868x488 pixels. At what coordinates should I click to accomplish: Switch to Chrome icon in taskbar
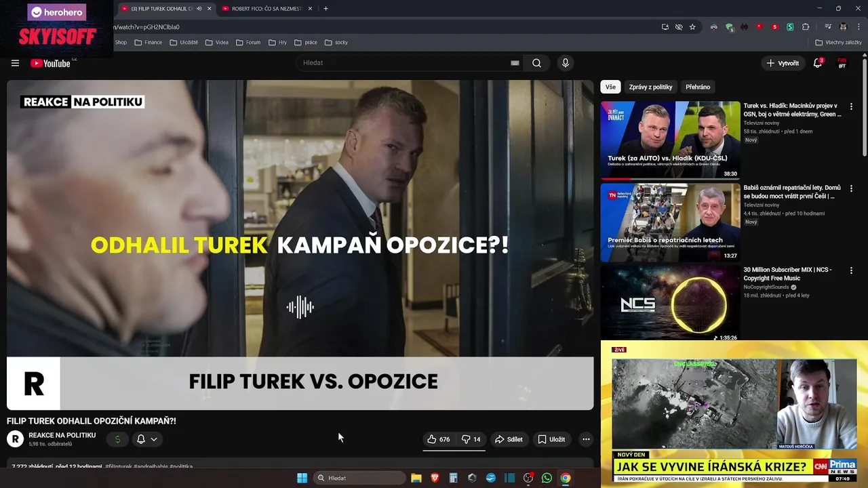coord(566,478)
